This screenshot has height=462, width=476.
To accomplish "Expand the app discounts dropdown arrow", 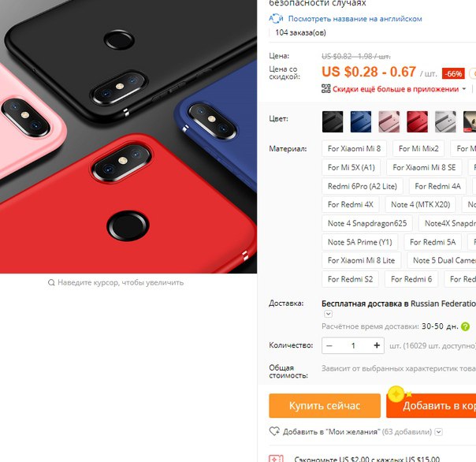I will point(464,89).
